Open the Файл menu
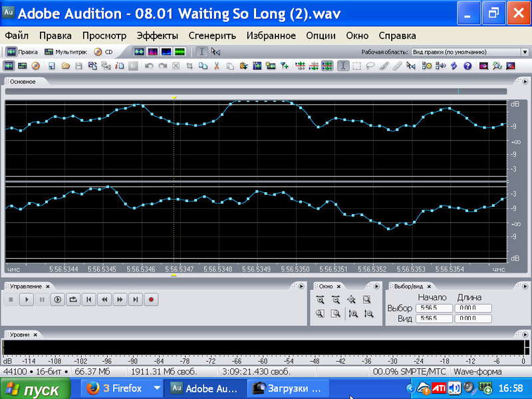This screenshot has width=532, height=399. pos(17,36)
